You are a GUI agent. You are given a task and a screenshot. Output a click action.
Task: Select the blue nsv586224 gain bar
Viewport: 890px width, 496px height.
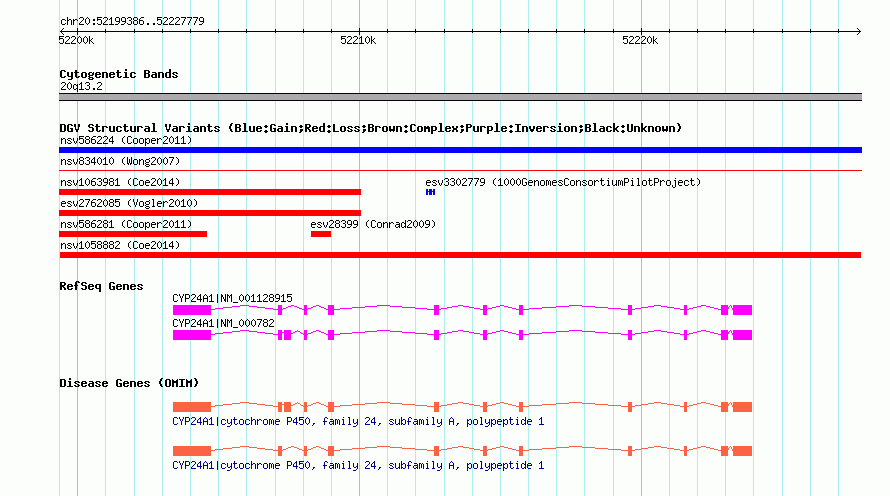[460, 150]
